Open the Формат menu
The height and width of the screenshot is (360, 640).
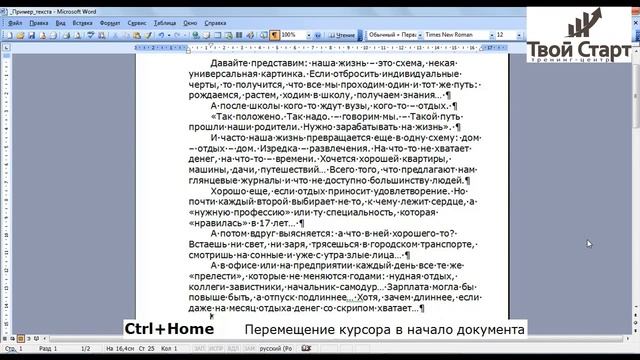[110, 23]
